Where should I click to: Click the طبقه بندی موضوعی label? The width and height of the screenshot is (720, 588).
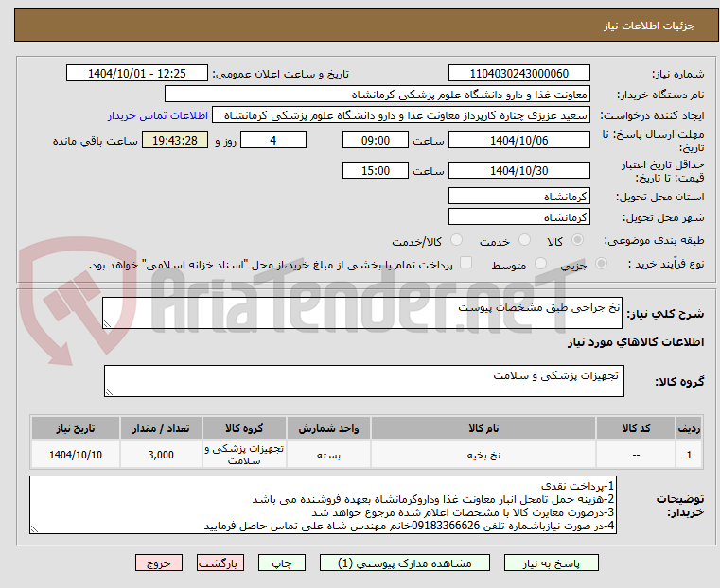coord(654,240)
